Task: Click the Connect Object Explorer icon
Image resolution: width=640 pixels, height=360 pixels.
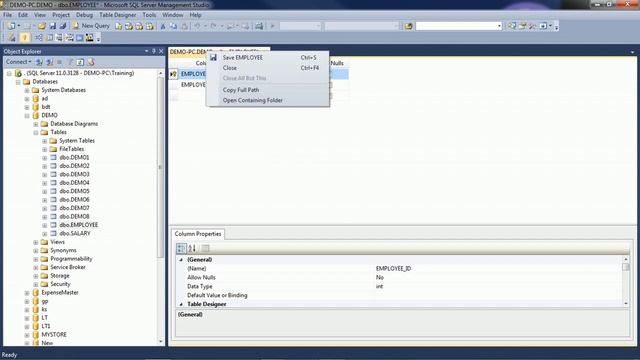Action: [x=39, y=62]
